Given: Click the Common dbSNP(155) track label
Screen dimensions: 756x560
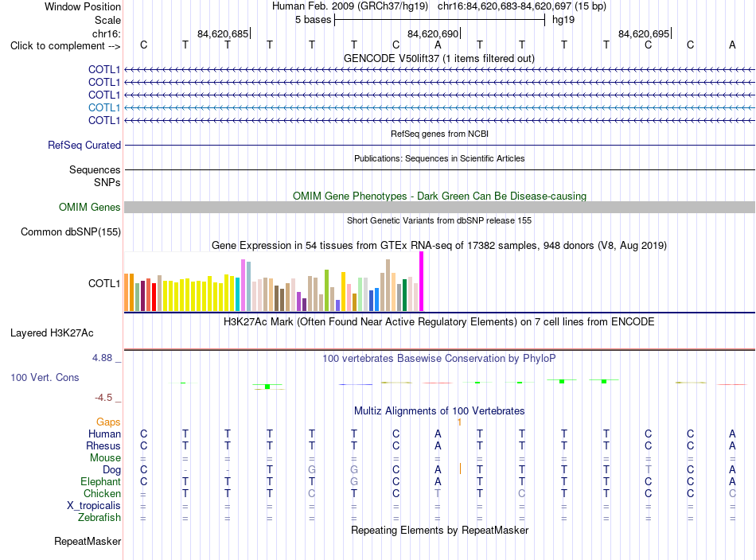Looking at the screenshot, I should [x=70, y=231].
